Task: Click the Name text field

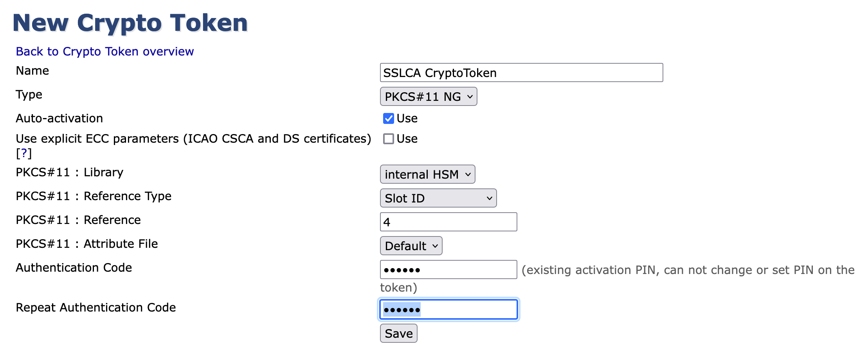Action: point(521,73)
